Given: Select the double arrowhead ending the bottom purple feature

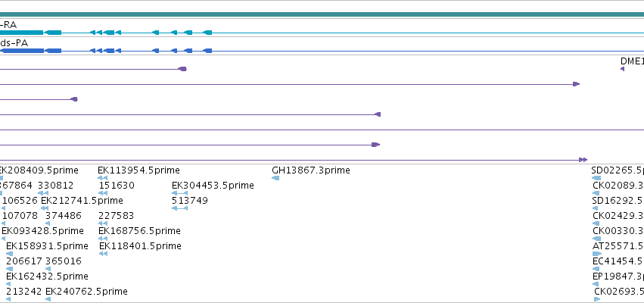Looking at the screenshot, I should pyautogui.click(x=583, y=160).
